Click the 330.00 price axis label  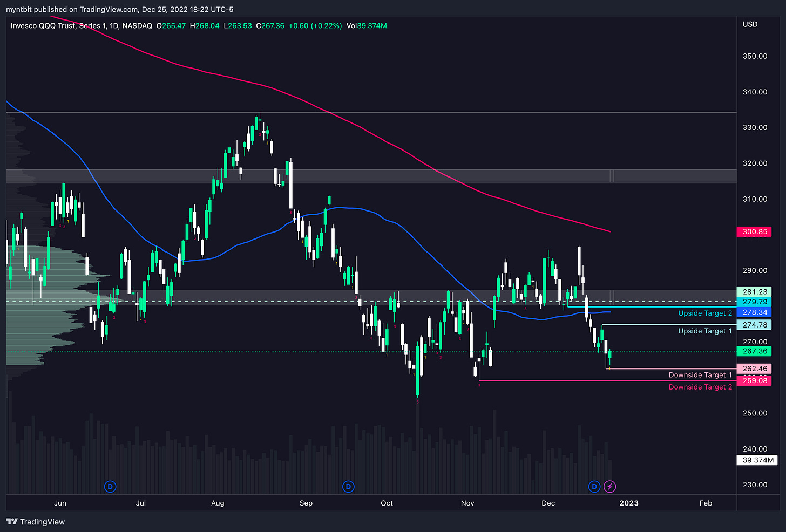click(755, 128)
